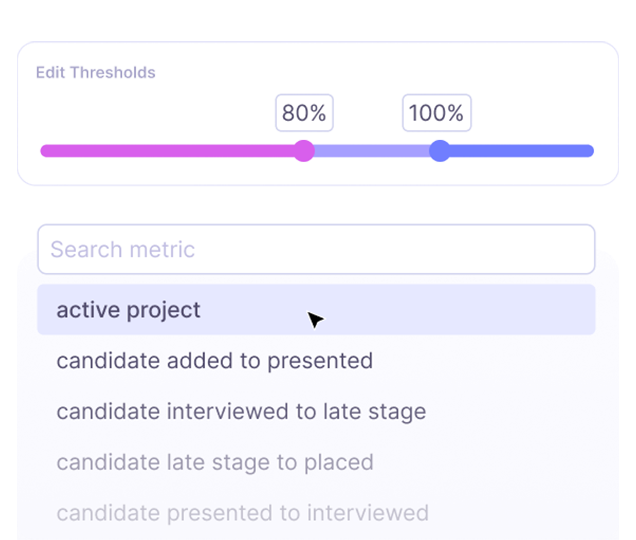Click the Search metric placeholder text

[x=122, y=249]
